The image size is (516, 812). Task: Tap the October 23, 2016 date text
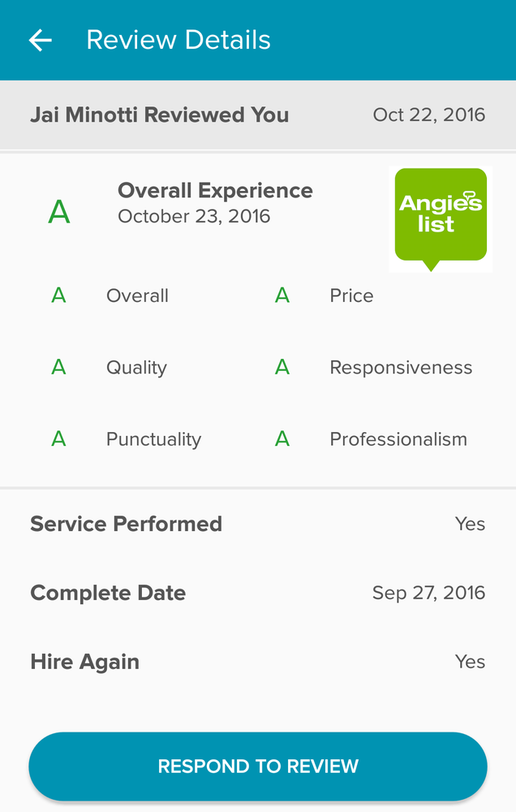(x=194, y=216)
